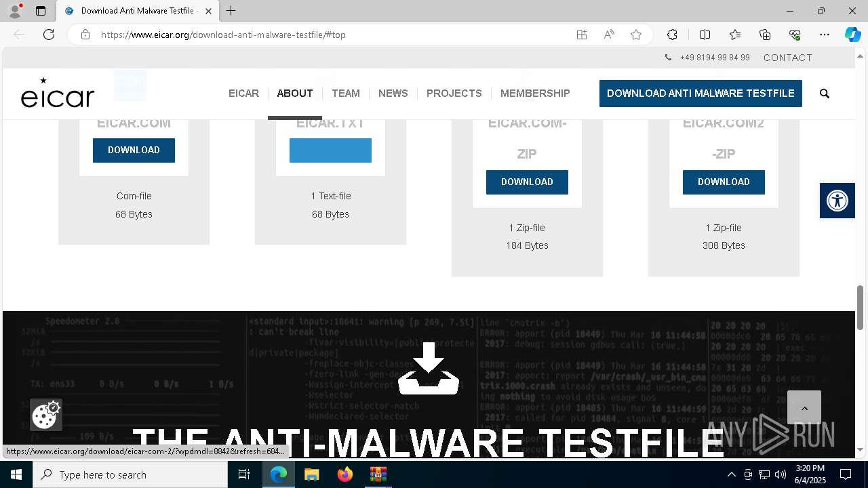Download the EICAR.COM2-ZIP 308 bytes file
The height and width of the screenshot is (488, 868).
(x=724, y=182)
